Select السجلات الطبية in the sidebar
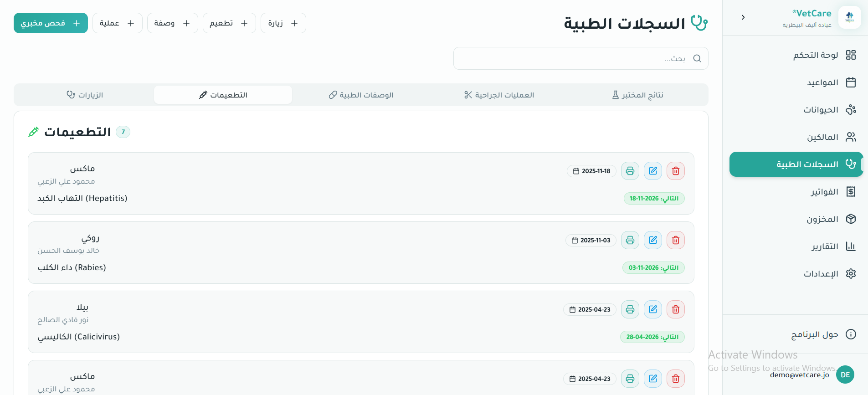The image size is (868, 395). point(796,164)
